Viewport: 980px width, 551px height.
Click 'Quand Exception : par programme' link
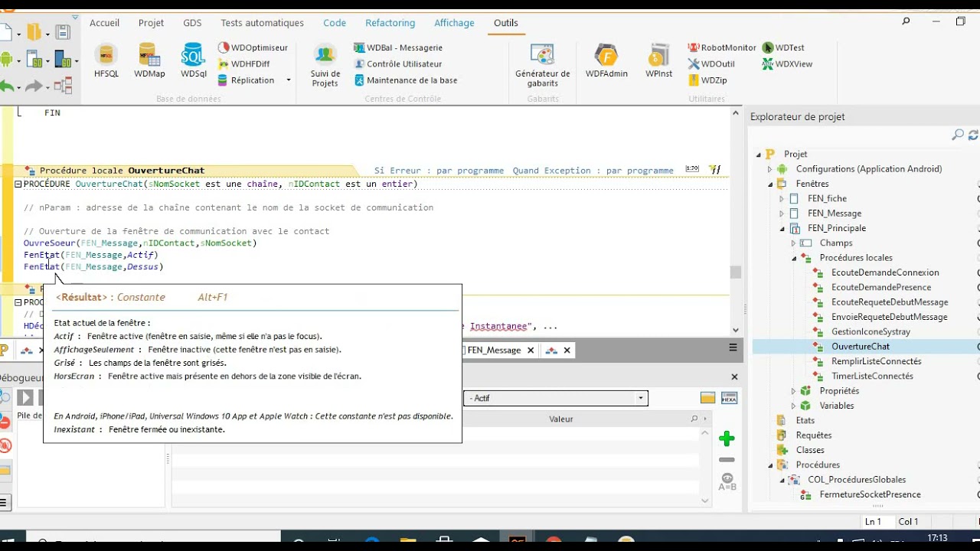pyautogui.click(x=593, y=171)
